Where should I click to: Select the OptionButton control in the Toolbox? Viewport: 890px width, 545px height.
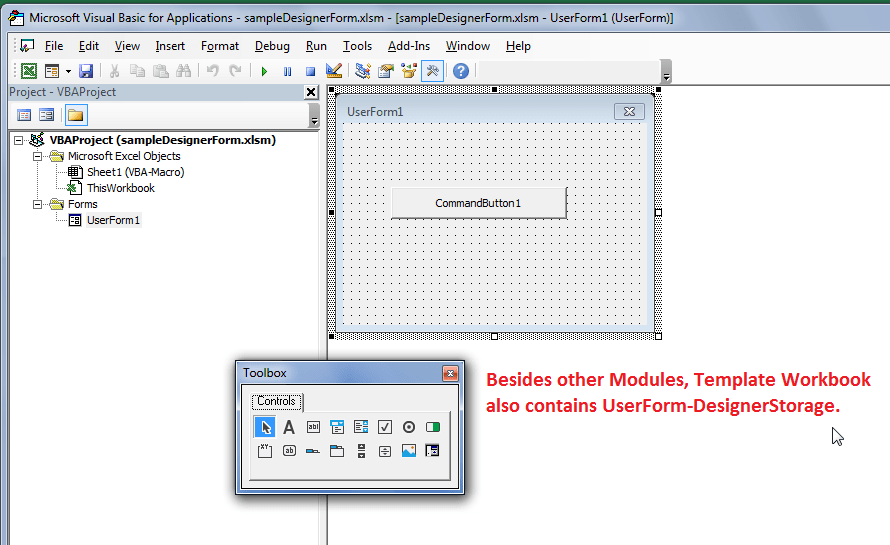409,427
